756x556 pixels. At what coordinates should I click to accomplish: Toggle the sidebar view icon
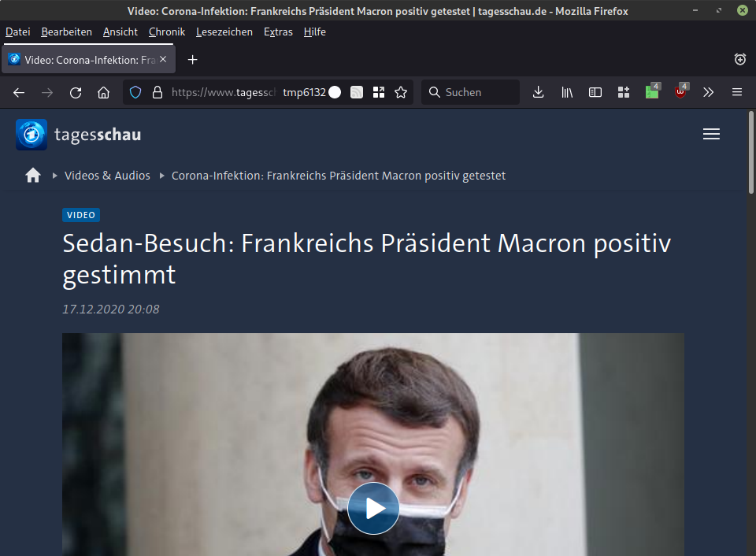click(595, 92)
